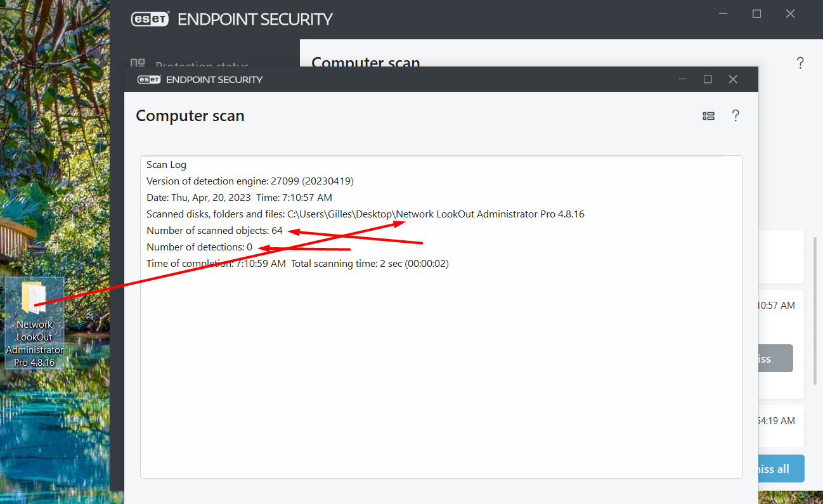This screenshot has width=823, height=504.
Task: Open help in the background ESET window
Action: click(x=800, y=63)
